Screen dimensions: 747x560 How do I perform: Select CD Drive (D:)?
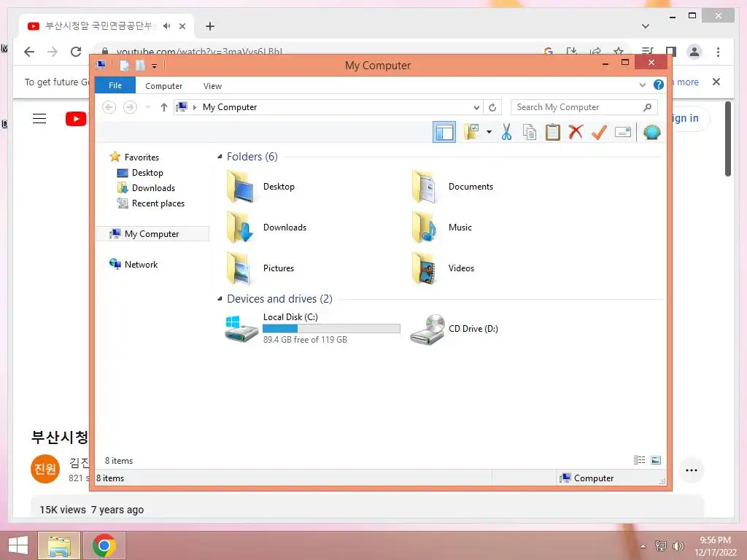click(454, 329)
